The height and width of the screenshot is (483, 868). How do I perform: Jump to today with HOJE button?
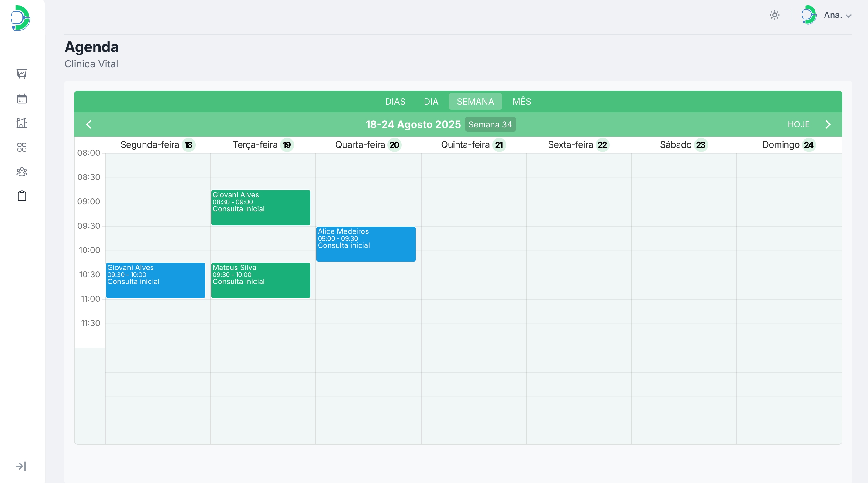[x=799, y=124]
